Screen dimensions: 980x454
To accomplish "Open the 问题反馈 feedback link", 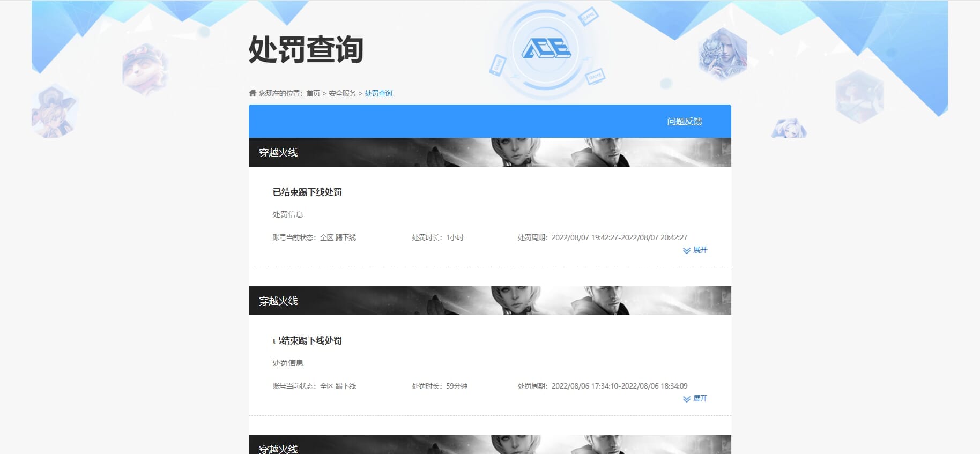I will [685, 122].
